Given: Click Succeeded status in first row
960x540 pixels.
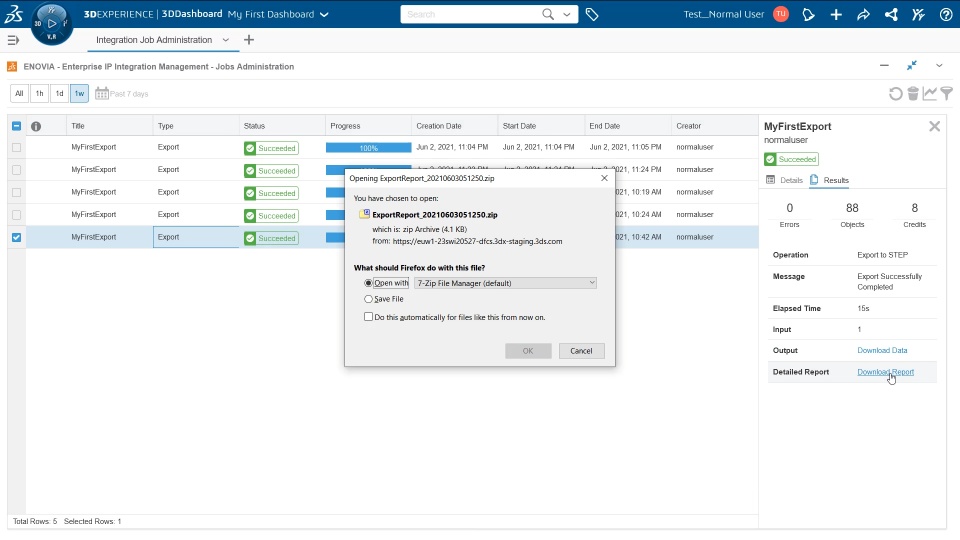Looking at the screenshot, I should tap(271, 148).
